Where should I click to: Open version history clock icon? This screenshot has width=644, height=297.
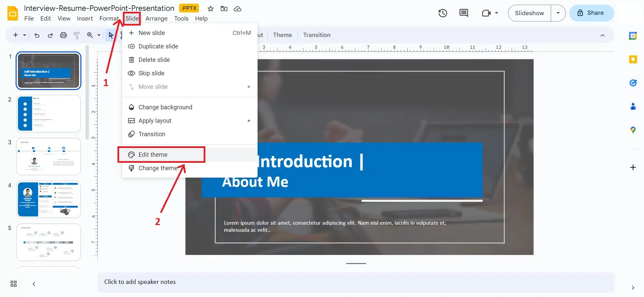tap(443, 13)
